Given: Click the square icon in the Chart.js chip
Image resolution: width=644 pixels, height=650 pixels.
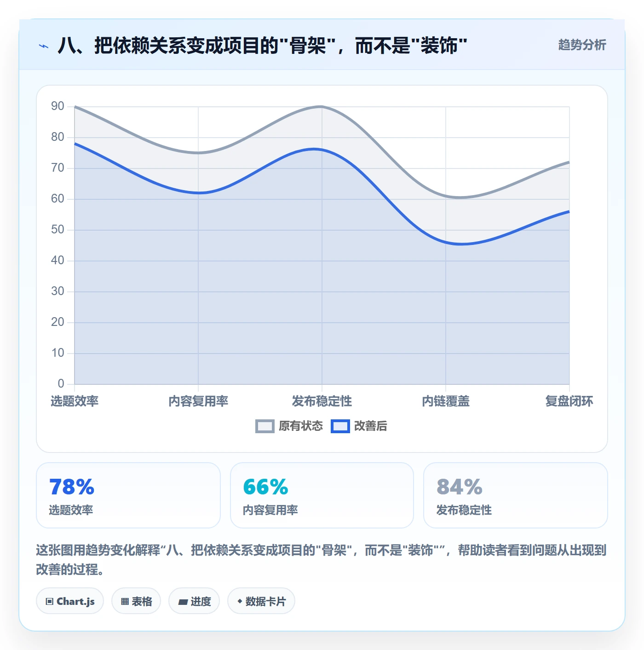Looking at the screenshot, I should (50, 602).
